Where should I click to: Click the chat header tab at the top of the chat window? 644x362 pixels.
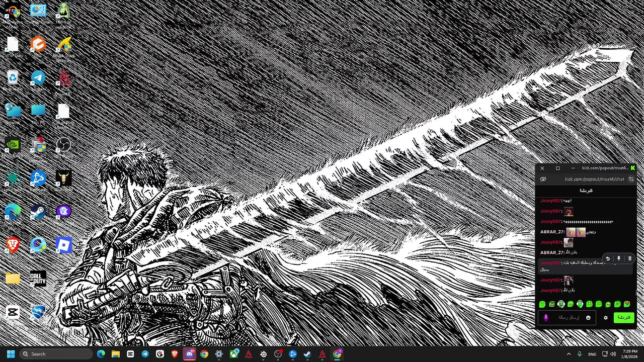[586, 191]
